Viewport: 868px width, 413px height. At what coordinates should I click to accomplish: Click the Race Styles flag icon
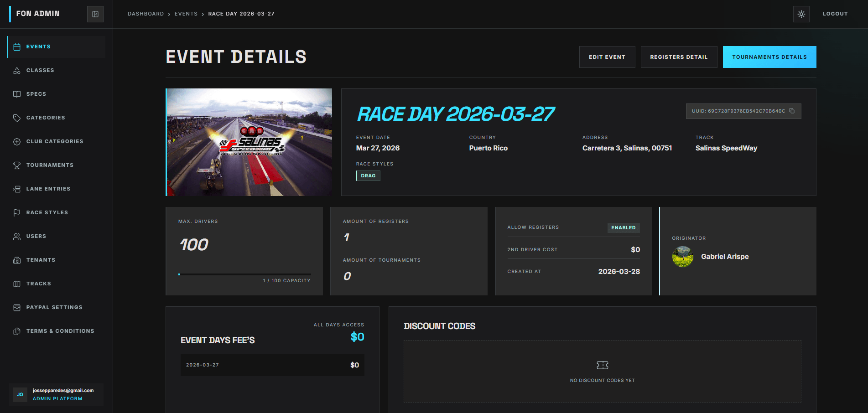17,213
